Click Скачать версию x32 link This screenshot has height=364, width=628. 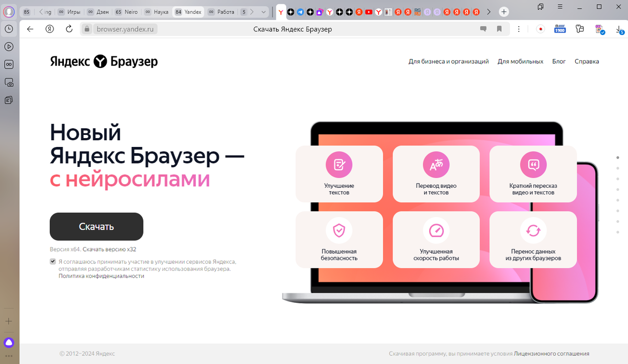click(x=109, y=249)
